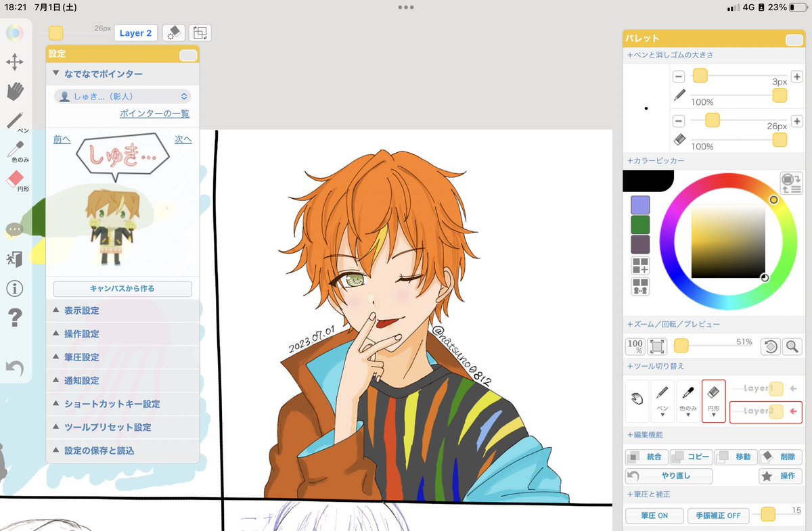This screenshot has width=812, height=531.
Task: Toggle the 設定 panel header switch
Action: tap(188, 55)
